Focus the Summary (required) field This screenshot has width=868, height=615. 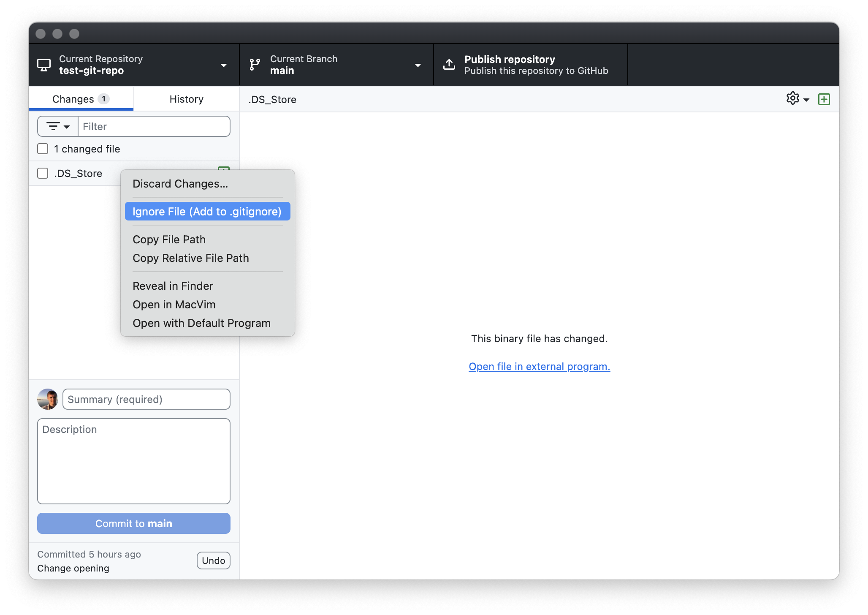coord(146,399)
